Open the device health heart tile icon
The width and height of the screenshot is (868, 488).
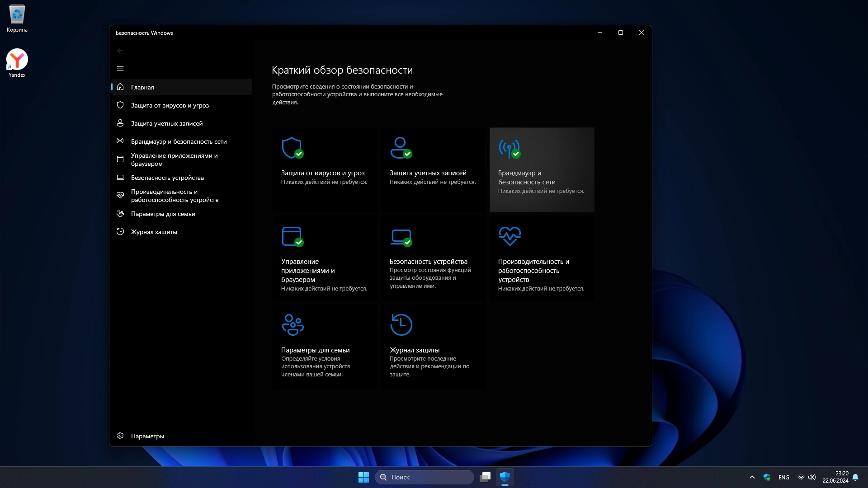[509, 236]
